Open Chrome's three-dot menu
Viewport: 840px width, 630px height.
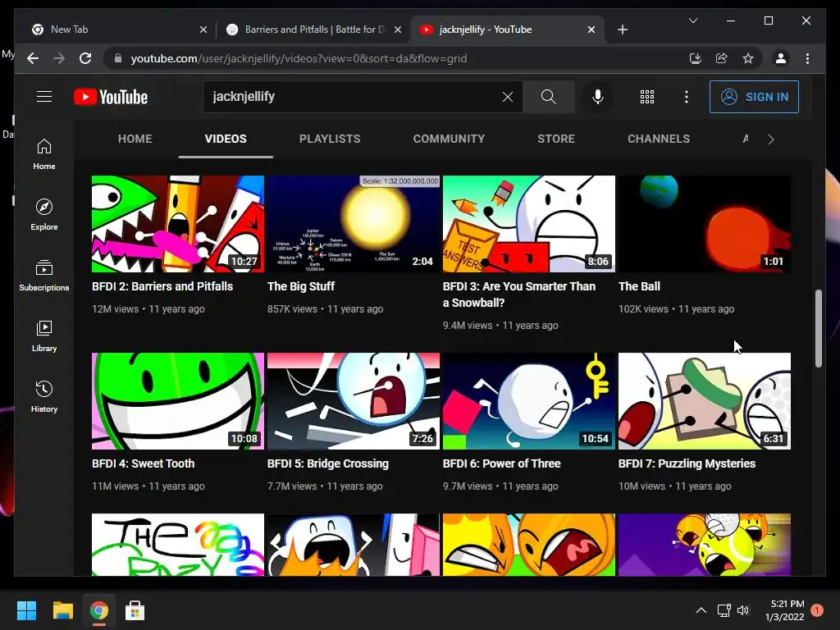tap(807, 58)
